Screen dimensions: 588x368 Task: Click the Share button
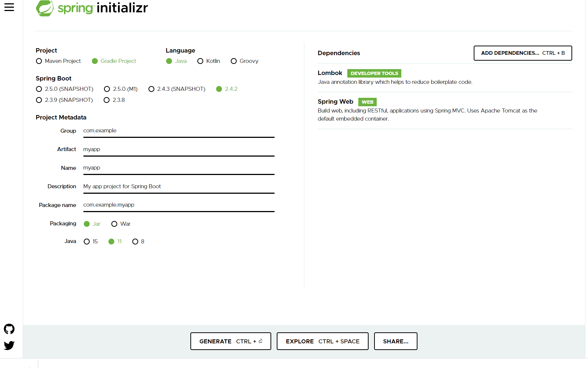pyautogui.click(x=396, y=341)
